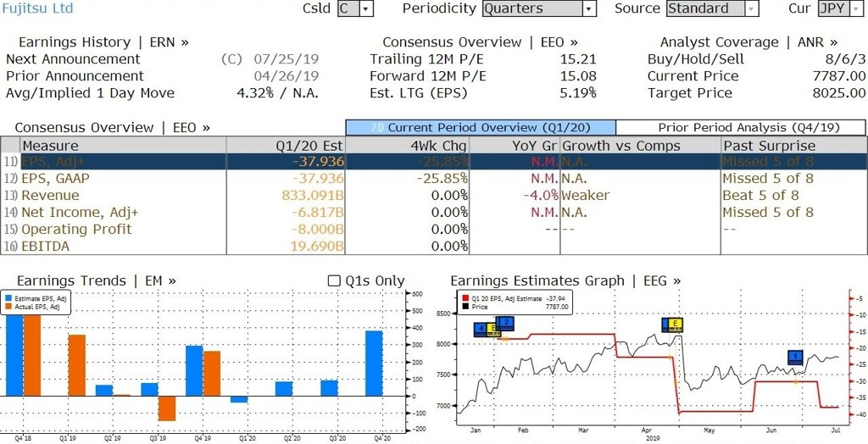Click the Q4'20 blue estimate bar
Image resolution: width=868 pixels, height=444 pixels.
coord(374,364)
